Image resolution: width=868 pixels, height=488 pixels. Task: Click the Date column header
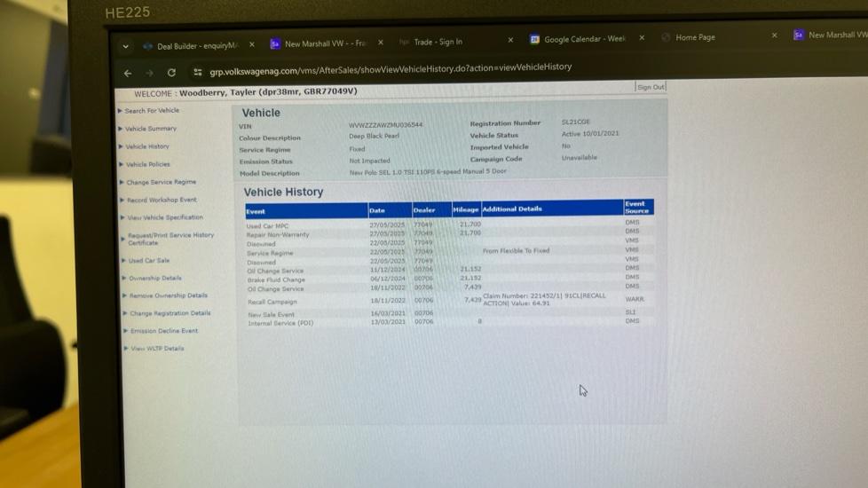[390, 210]
